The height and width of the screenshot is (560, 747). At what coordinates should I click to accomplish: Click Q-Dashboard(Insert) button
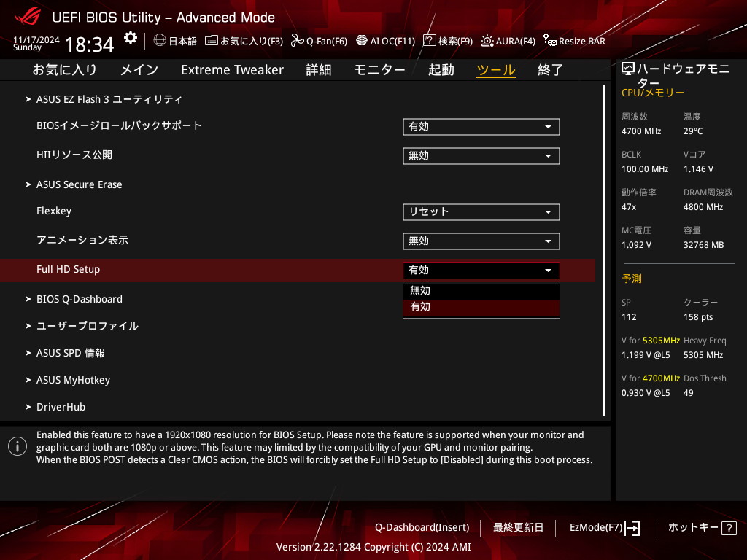(x=422, y=528)
